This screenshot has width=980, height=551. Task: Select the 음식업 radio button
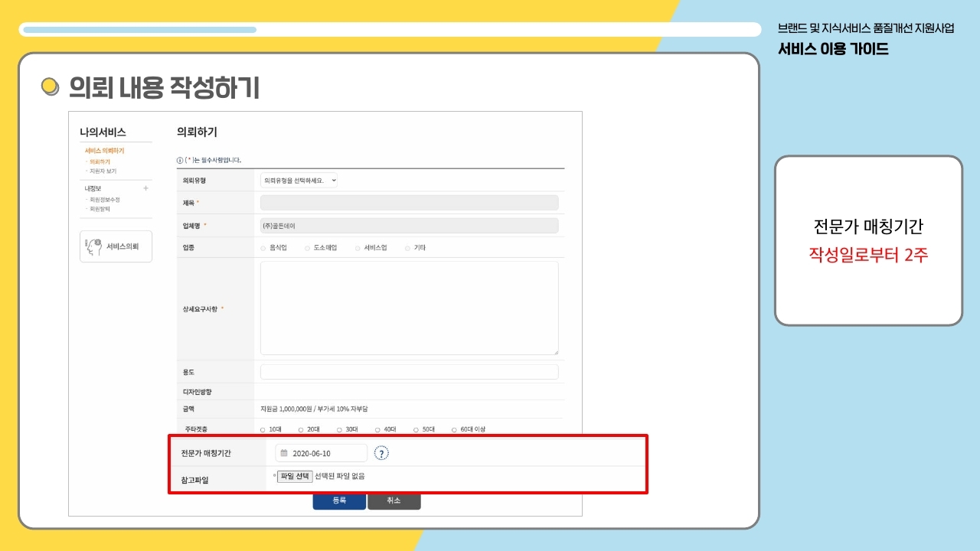tap(263, 248)
